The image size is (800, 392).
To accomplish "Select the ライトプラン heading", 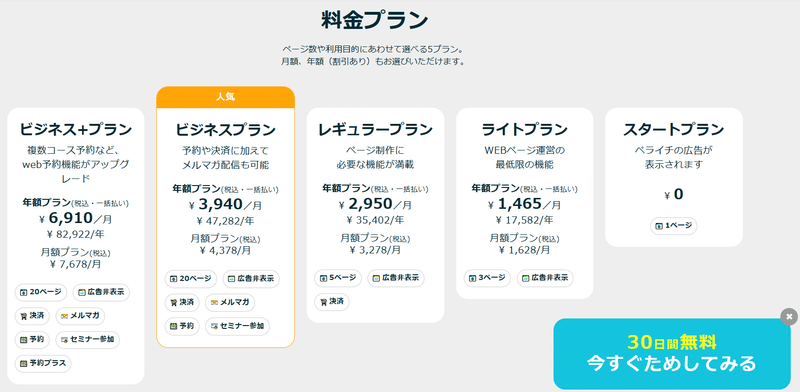I will pos(524,130).
